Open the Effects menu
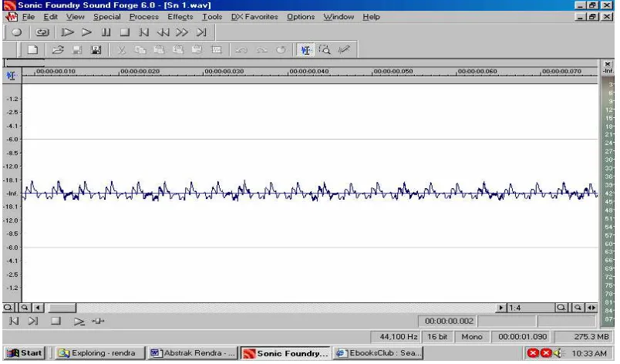620x364 pixels. [180, 17]
